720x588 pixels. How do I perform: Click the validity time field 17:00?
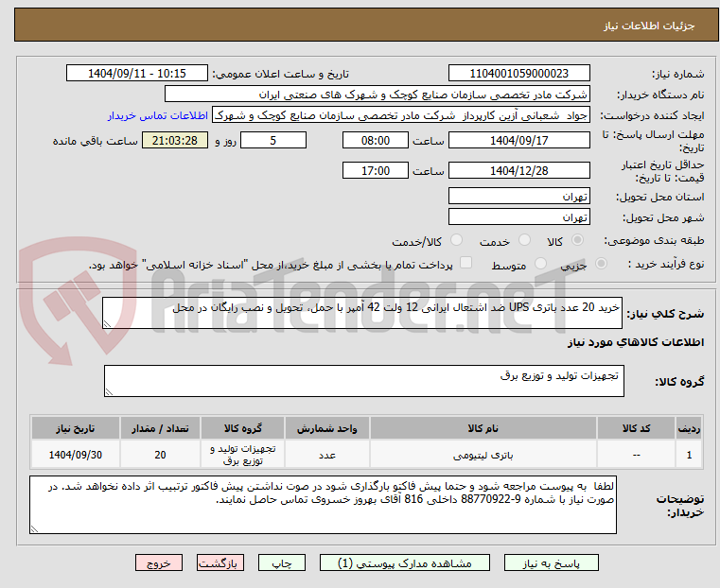376,170
